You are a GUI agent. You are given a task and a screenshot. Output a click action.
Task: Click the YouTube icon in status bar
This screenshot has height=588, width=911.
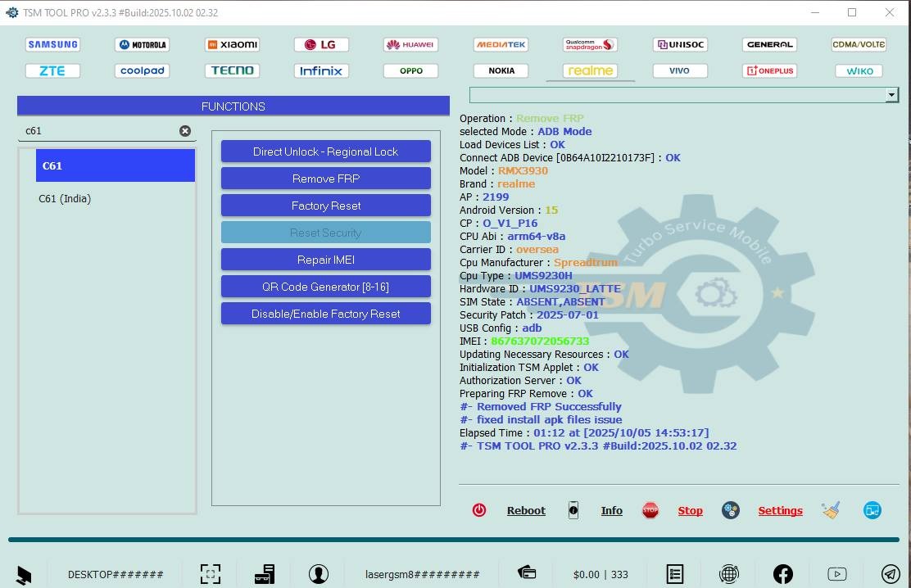pyautogui.click(x=836, y=574)
